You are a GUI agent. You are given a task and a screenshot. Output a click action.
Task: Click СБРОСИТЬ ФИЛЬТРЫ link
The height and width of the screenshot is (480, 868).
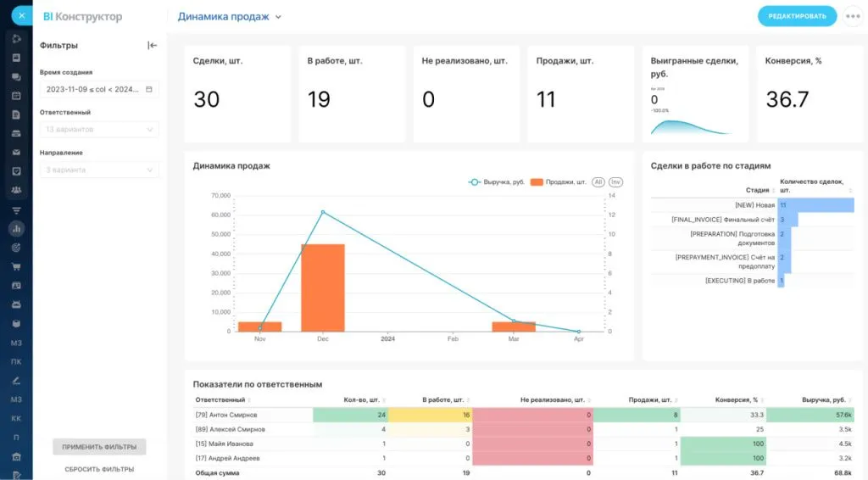[x=99, y=469]
